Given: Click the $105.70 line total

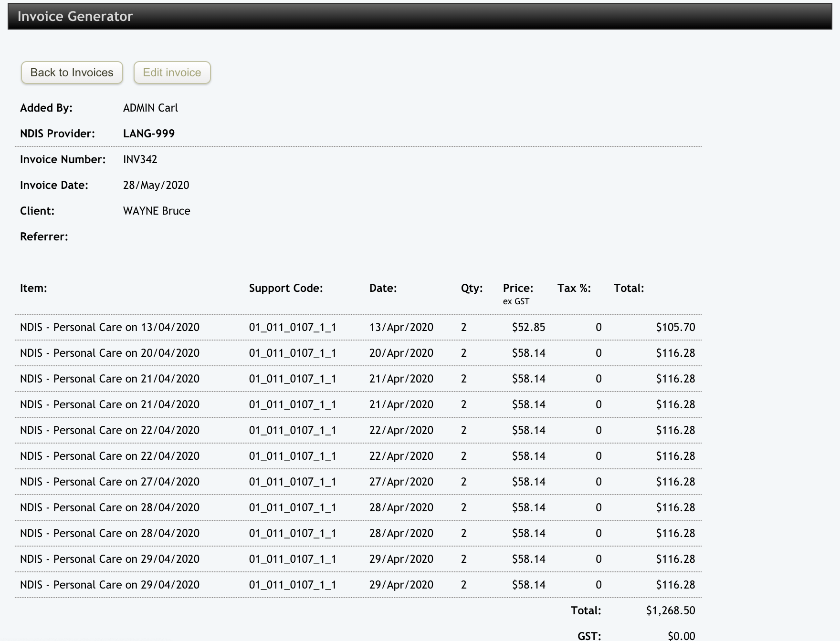Looking at the screenshot, I should click(675, 327).
